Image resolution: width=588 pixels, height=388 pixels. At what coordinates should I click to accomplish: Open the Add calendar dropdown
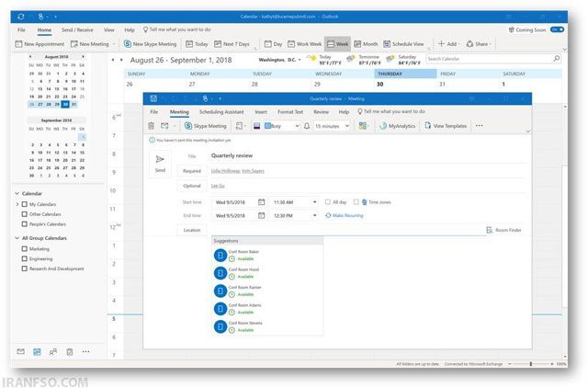449,44
